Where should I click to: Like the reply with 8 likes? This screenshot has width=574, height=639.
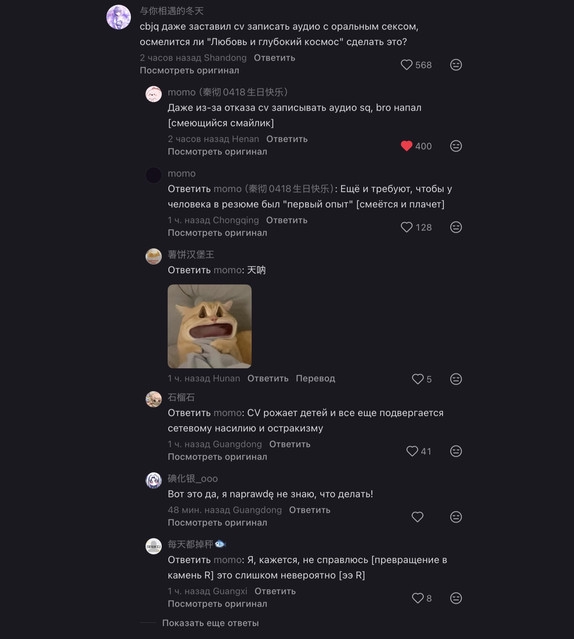coord(418,598)
